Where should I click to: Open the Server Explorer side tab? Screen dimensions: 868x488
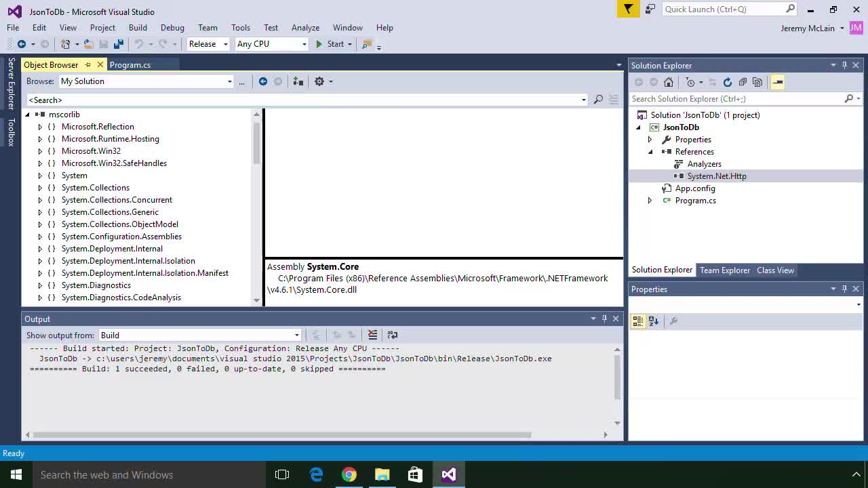[11, 84]
